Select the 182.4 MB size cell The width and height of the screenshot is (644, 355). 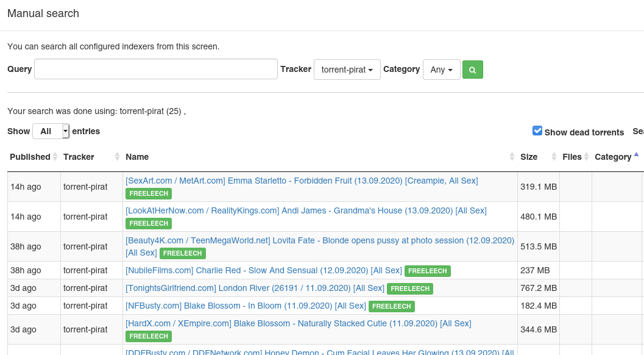[x=539, y=306]
